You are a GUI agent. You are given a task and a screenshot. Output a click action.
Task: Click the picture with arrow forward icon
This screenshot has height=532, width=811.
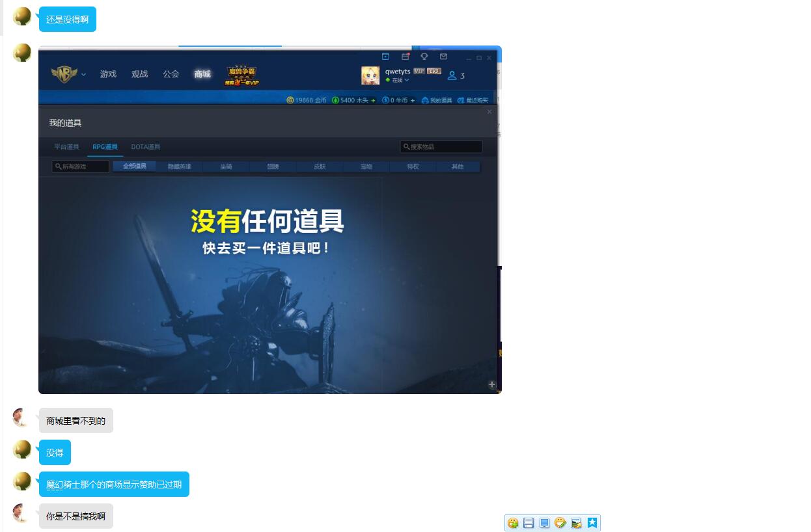tap(576, 523)
